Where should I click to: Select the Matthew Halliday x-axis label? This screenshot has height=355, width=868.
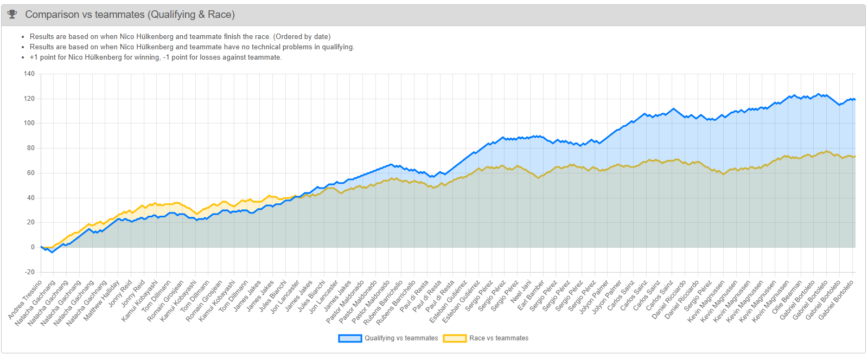click(103, 300)
